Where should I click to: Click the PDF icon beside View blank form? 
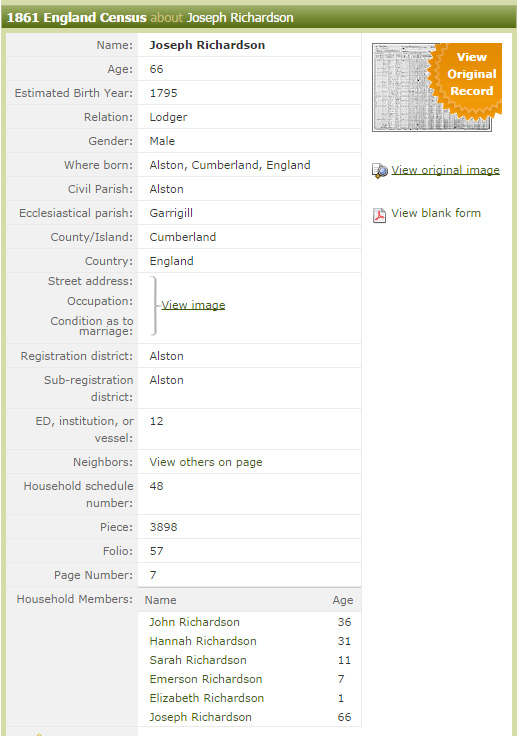379,215
